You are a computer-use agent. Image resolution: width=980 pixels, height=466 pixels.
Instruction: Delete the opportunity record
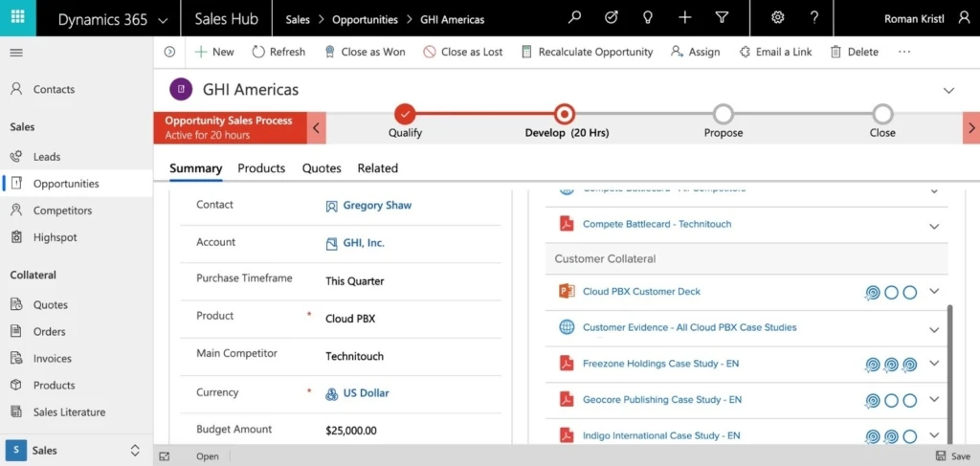pyautogui.click(x=855, y=53)
